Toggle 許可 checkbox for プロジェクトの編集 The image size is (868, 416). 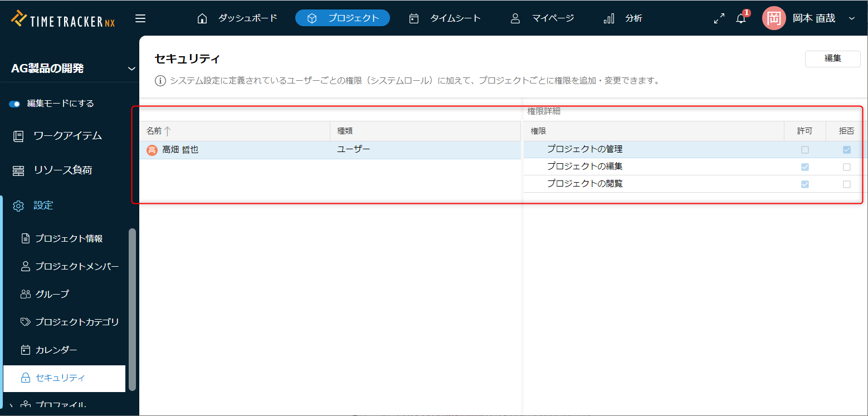point(804,167)
